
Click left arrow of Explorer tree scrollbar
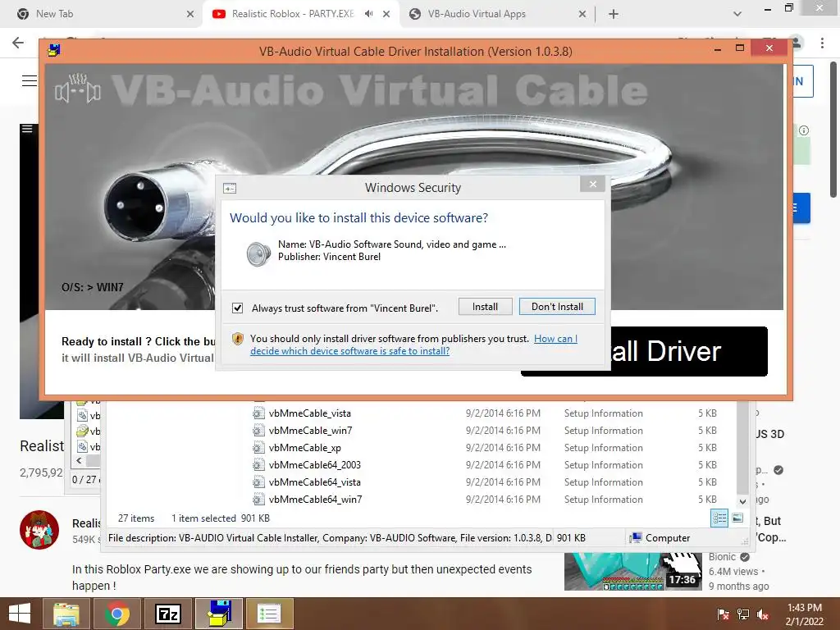80,460
